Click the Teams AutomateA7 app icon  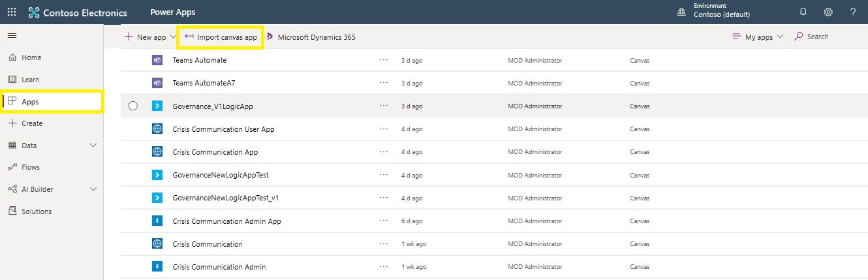pos(157,83)
